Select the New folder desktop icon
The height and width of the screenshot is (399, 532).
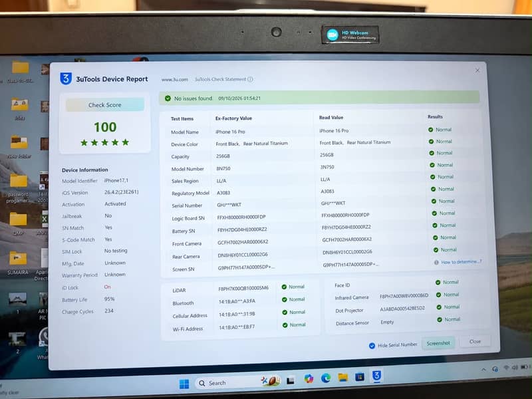(19, 146)
